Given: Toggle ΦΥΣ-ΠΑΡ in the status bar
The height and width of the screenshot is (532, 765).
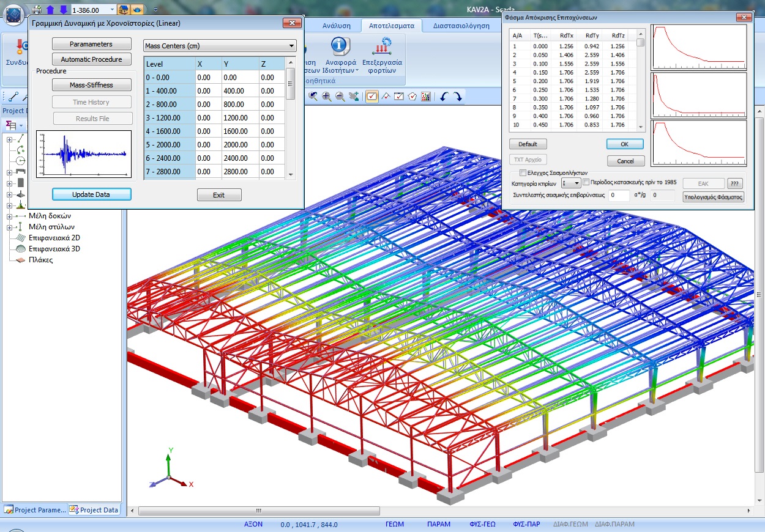Looking at the screenshot, I should (x=526, y=524).
